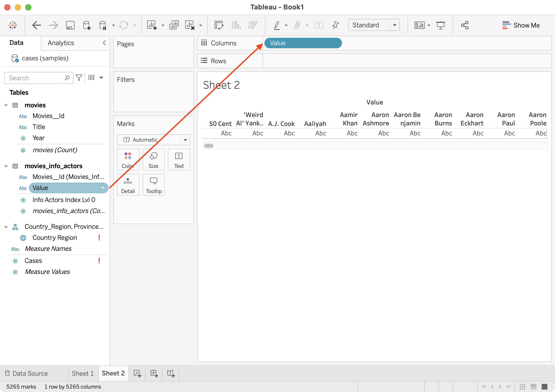Toggle Show Me panel
The width and height of the screenshot is (555, 392).
click(521, 25)
